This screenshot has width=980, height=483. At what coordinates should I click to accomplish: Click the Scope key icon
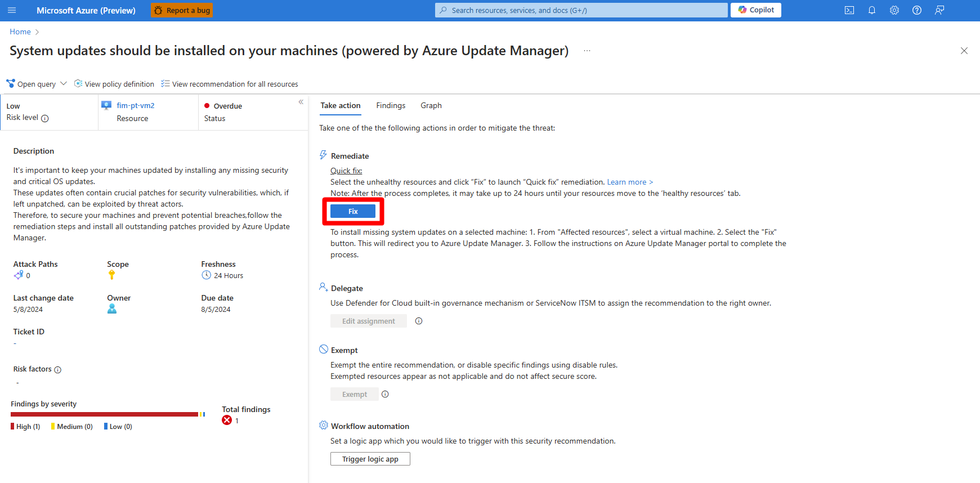[111, 275]
